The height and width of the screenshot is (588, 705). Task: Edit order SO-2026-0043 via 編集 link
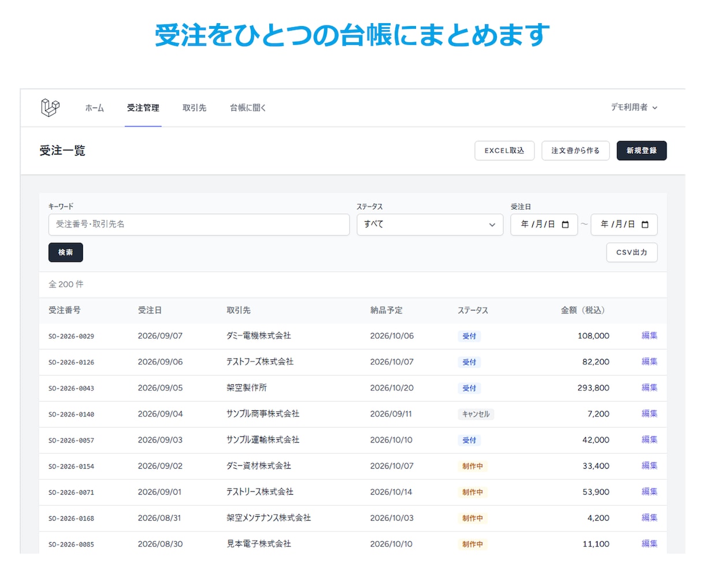pyautogui.click(x=650, y=387)
